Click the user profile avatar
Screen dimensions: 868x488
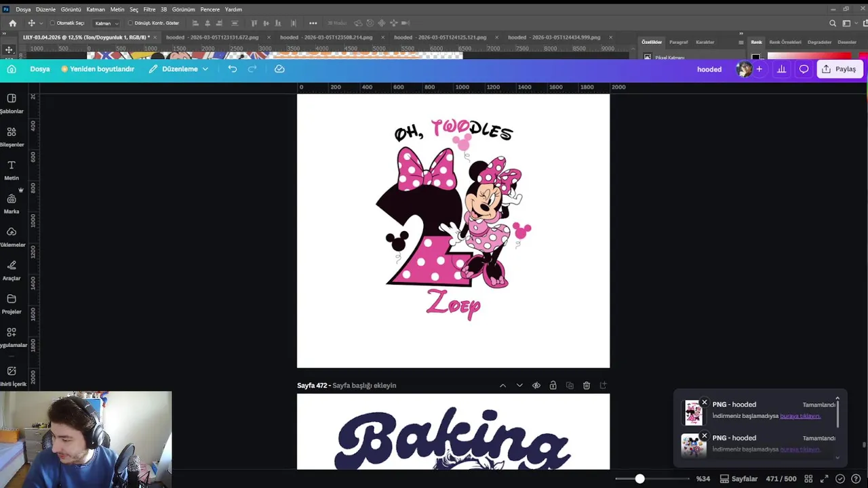[745, 69]
